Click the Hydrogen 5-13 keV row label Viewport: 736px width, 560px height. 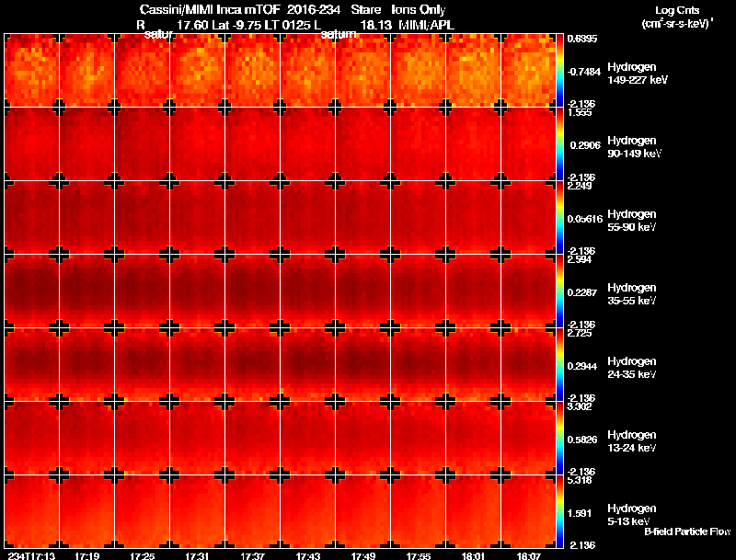pos(632,515)
